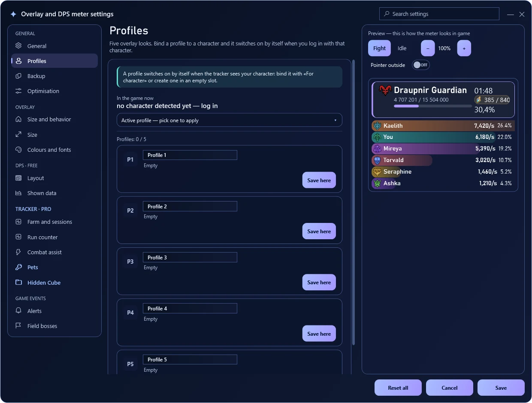Click the Run counter icon
This screenshot has height=403, width=532.
pos(18,237)
